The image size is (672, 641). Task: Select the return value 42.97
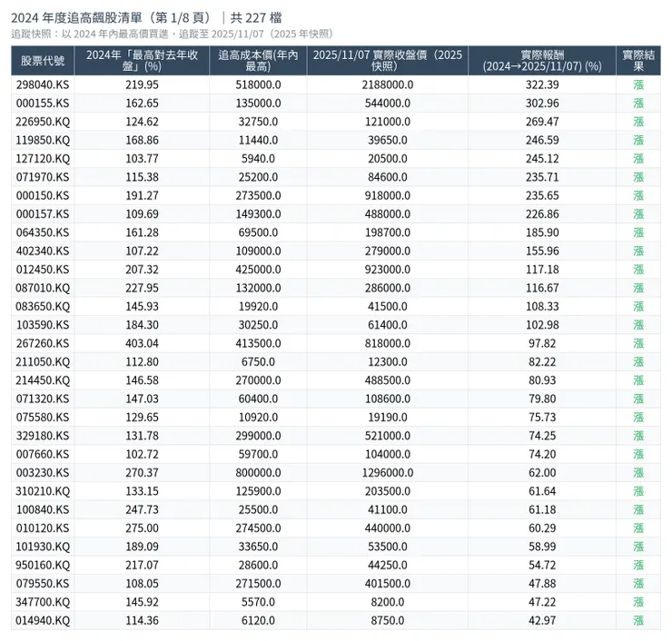tap(542, 620)
